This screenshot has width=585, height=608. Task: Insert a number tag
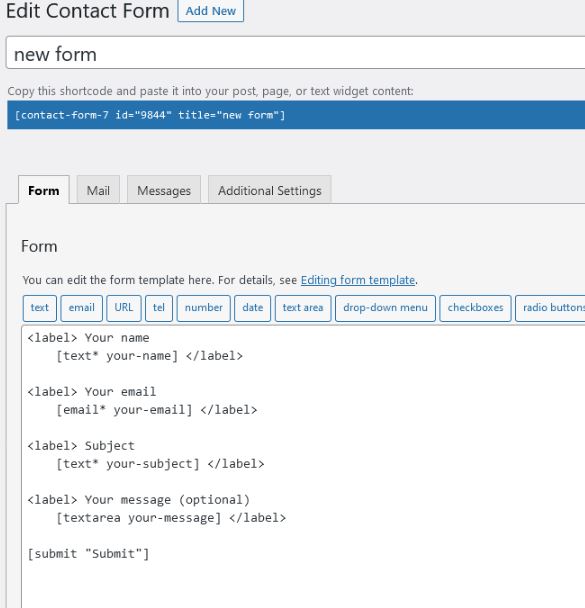click(204, 308)
